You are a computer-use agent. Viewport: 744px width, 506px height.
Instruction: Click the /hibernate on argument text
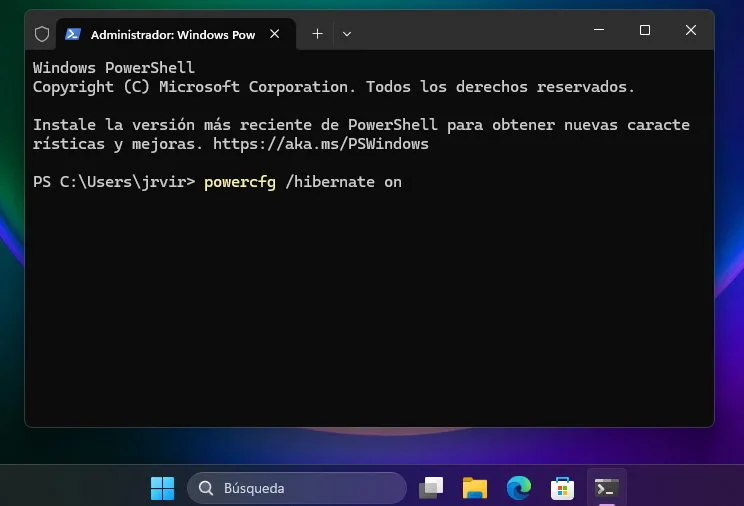click(344, 182)
